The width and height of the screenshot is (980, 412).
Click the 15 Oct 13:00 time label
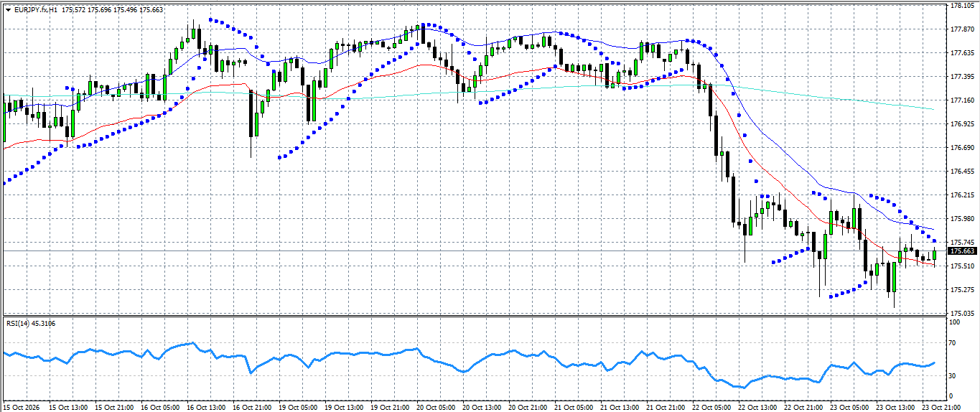tap(67, 407)
